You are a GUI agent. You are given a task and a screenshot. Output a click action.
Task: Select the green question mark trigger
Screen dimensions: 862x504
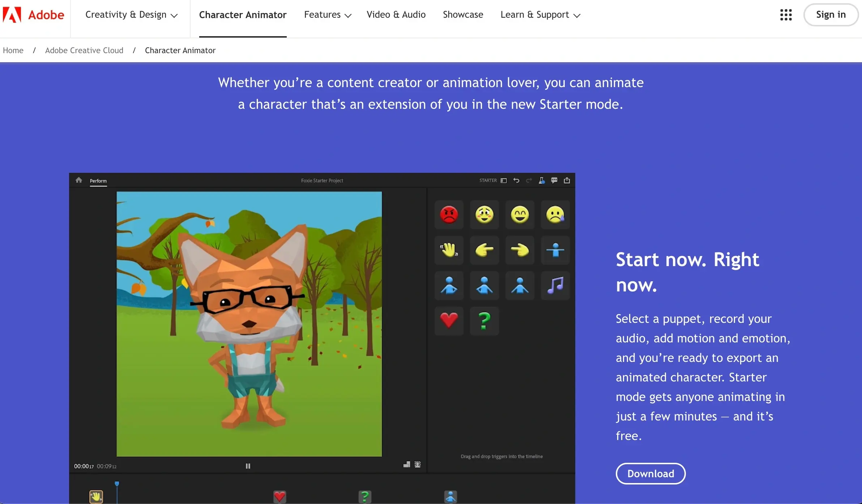pos(484,320)
